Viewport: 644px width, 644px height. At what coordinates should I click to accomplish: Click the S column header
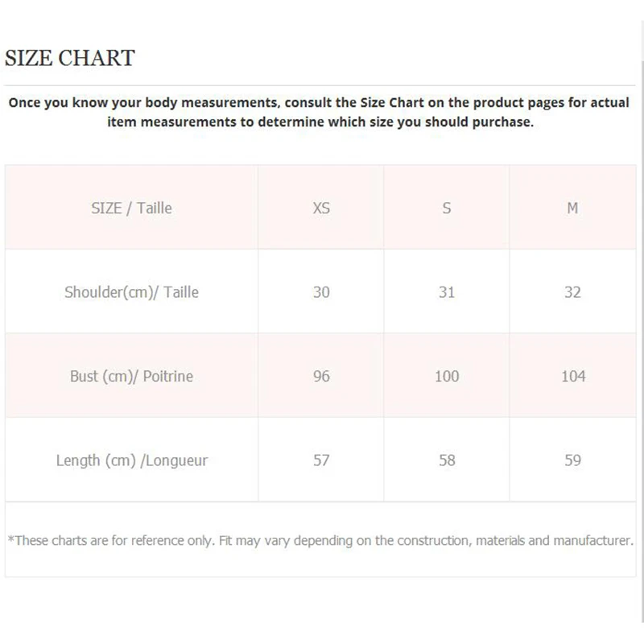click(447, 208)
